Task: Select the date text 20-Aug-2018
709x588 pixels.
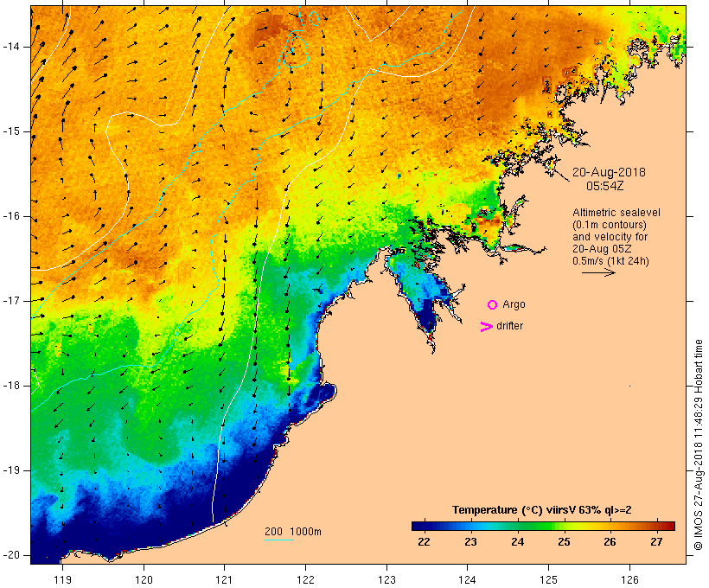Action: [x=609, y=172]
